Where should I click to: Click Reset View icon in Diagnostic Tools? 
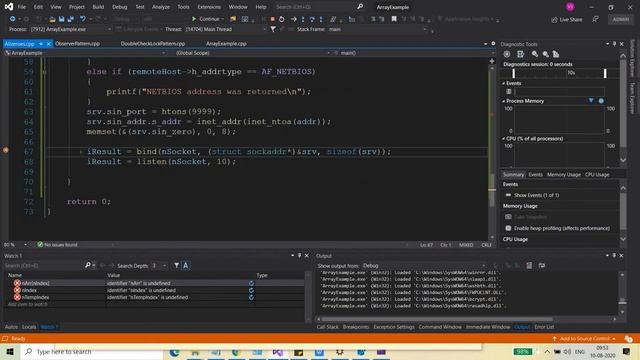[x=556, y=54]
